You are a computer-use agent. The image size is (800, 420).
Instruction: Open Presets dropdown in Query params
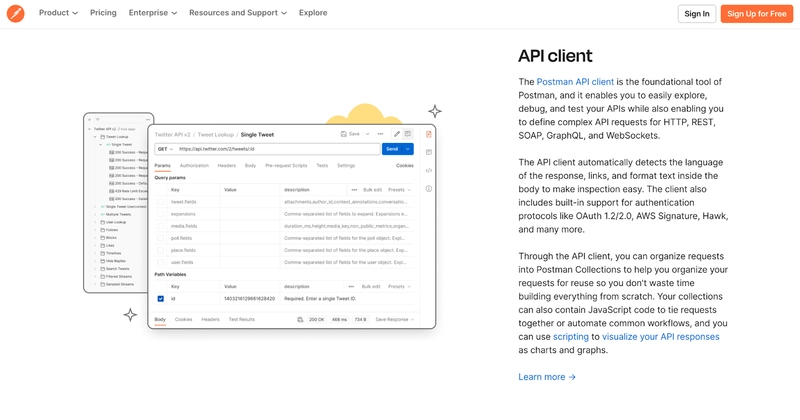pyautogui.click(x=399, y=190)
